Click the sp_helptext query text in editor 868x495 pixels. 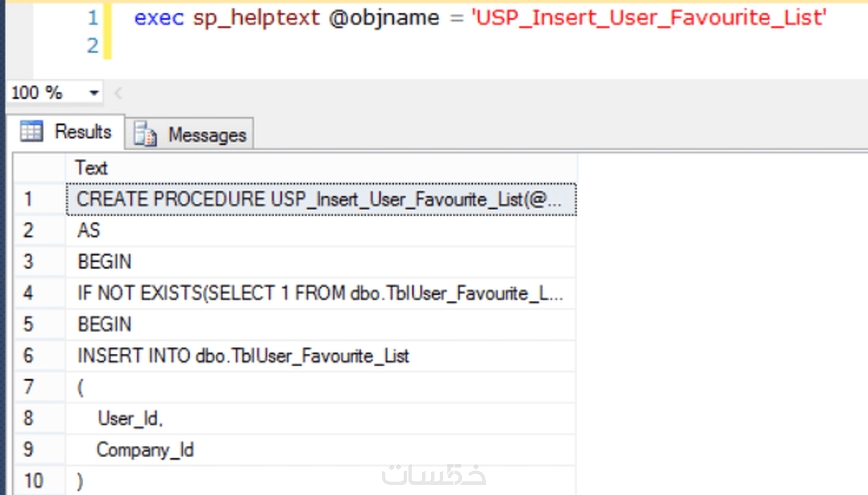(256, 18)
